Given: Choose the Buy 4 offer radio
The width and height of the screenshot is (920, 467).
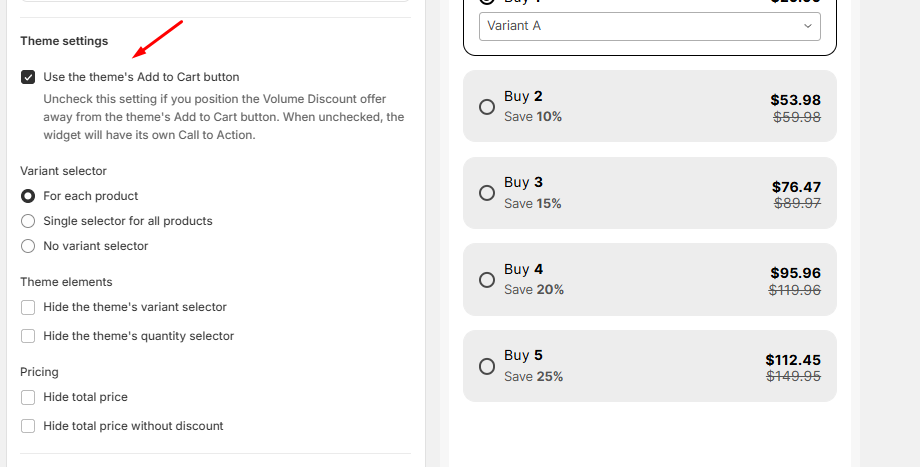Looking at the screenshot, I should tap(487, 280).
